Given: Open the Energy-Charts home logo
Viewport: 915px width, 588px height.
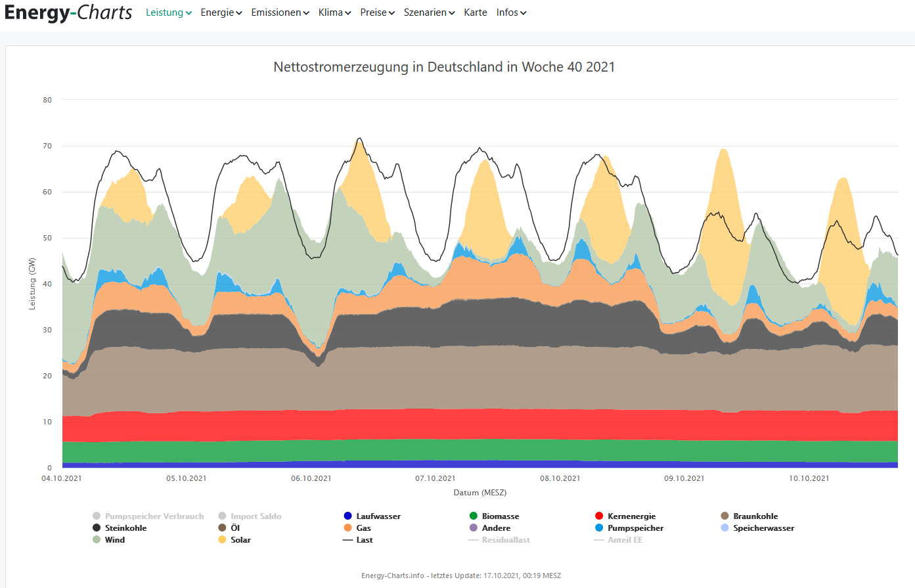Looking at the screenshot, I should coord(68,12).
